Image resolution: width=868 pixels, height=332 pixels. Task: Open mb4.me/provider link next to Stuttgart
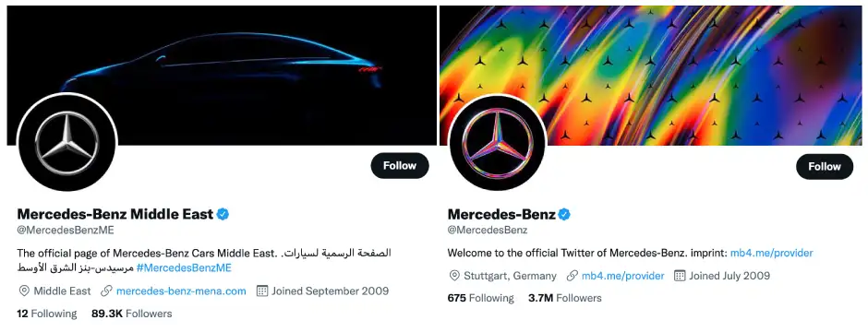point(622,276)
